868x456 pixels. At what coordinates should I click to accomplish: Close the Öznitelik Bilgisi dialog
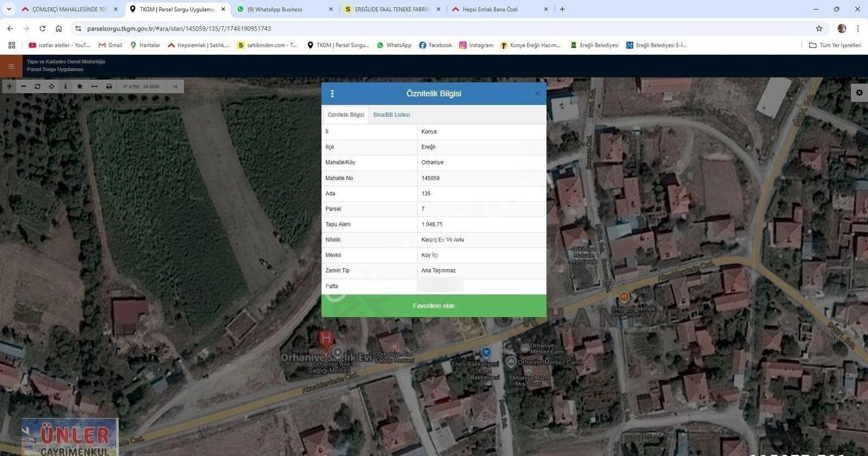pos(537,94)
